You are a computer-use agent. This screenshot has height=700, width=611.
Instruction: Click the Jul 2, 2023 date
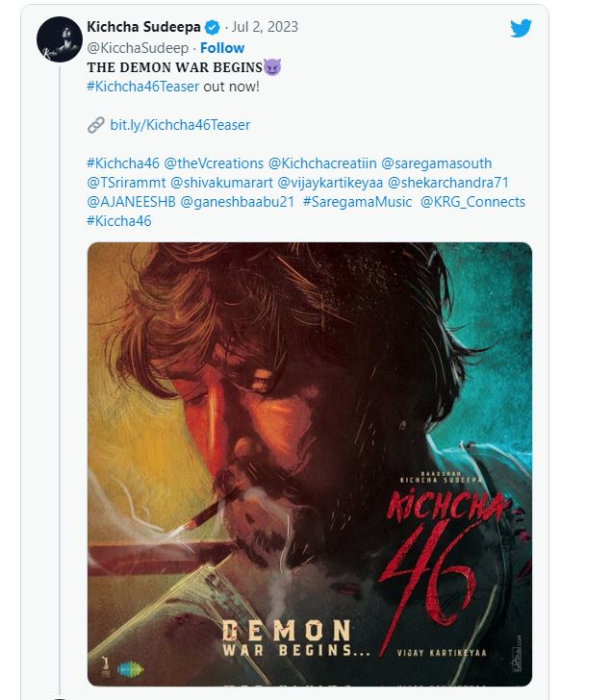264,28
